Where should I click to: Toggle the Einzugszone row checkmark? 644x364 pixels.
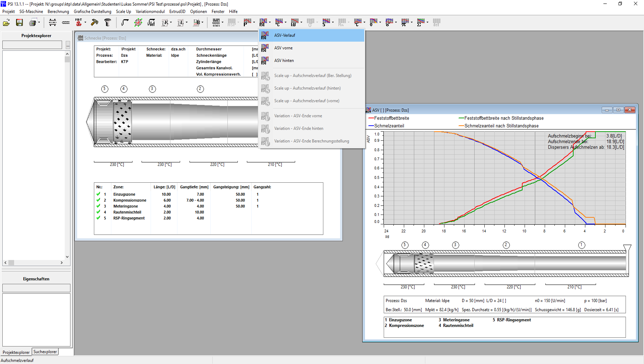98,194
